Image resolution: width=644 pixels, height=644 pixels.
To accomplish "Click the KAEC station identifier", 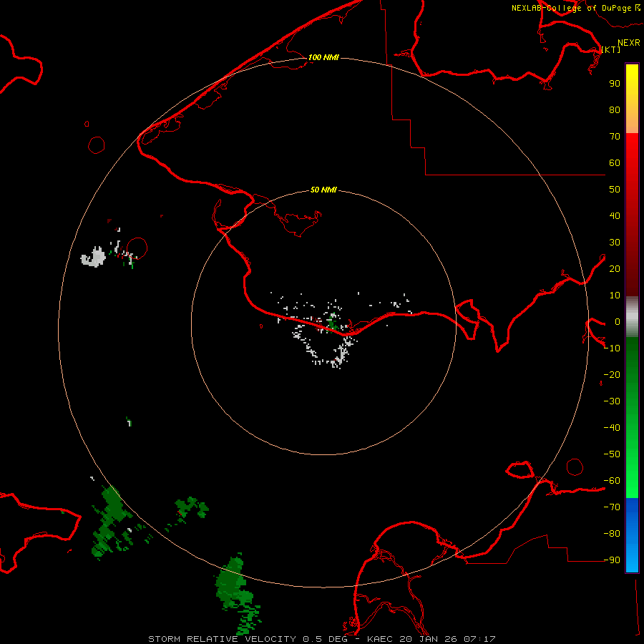I will click(380, 639).
